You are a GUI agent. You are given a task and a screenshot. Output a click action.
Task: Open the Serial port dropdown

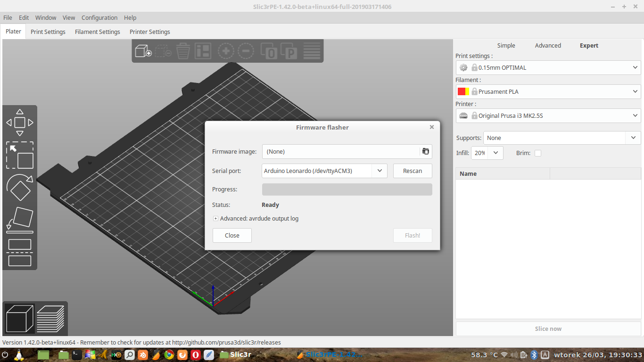click(x=379, y=171)
